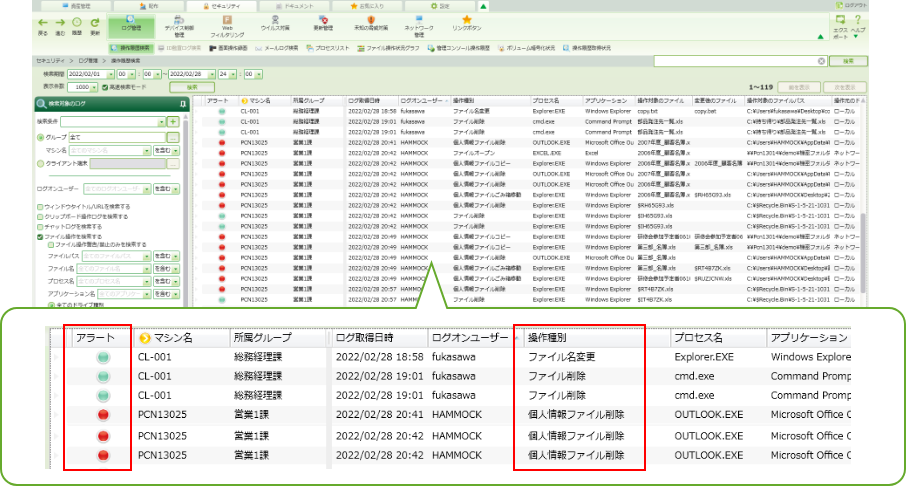Image resolution: width=906 pixels, height=486 pixels.
Task: Enable ウィンドウタイトル/URLを検索する checkbox
Action: (x=40, y=206)
